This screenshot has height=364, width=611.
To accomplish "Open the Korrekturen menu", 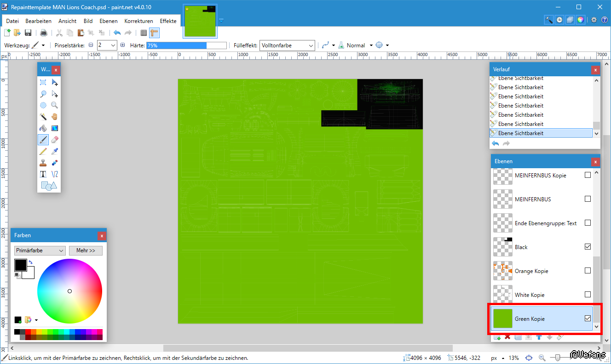I will click(x=138, y=21).
